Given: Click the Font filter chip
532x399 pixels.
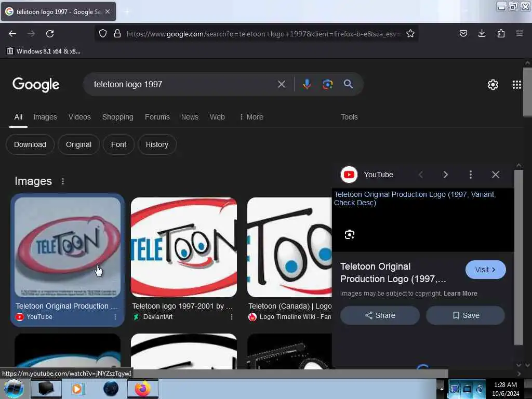Looking at the screenshot, I should click(118, 144).
